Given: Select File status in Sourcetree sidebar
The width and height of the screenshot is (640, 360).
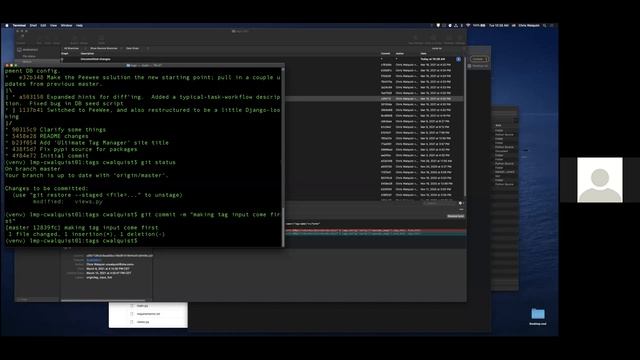Looking at the screenshot, I should pos(29,56).
